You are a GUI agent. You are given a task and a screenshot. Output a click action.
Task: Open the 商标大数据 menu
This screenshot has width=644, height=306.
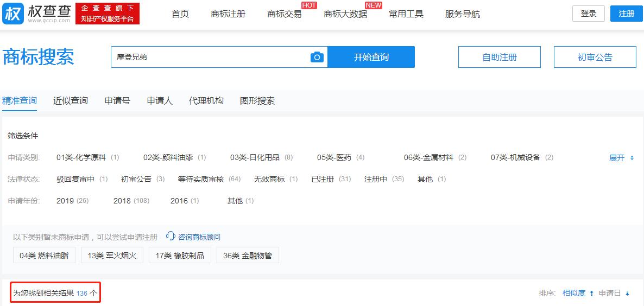(x=345, y=14)
